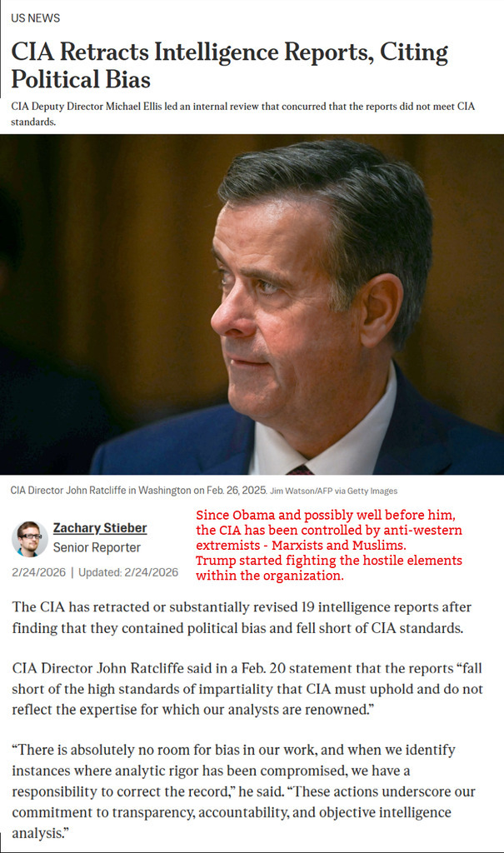
Task: Open Zachary Stieber's round avatar icon
Action: pos(29,539)
